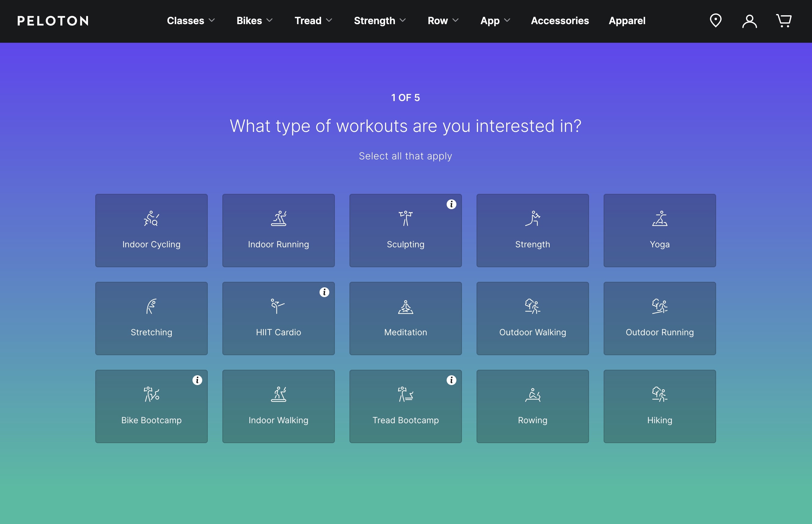
Task: Click the Peloton logo
Action: tap(53, 21)
